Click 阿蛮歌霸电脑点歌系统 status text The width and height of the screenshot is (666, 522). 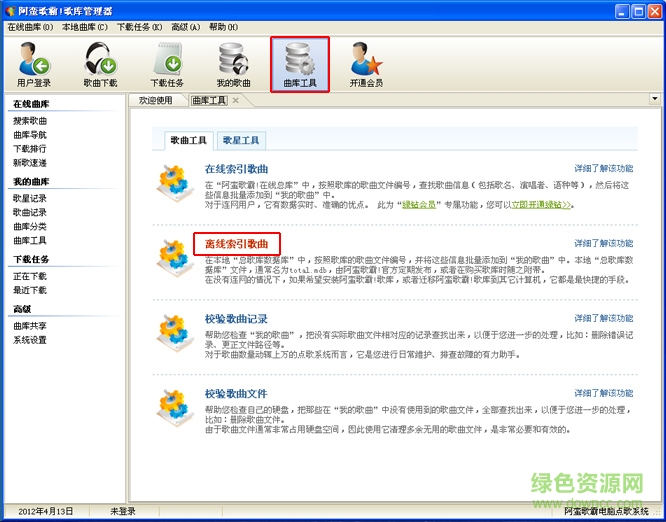tap(607, 511)
